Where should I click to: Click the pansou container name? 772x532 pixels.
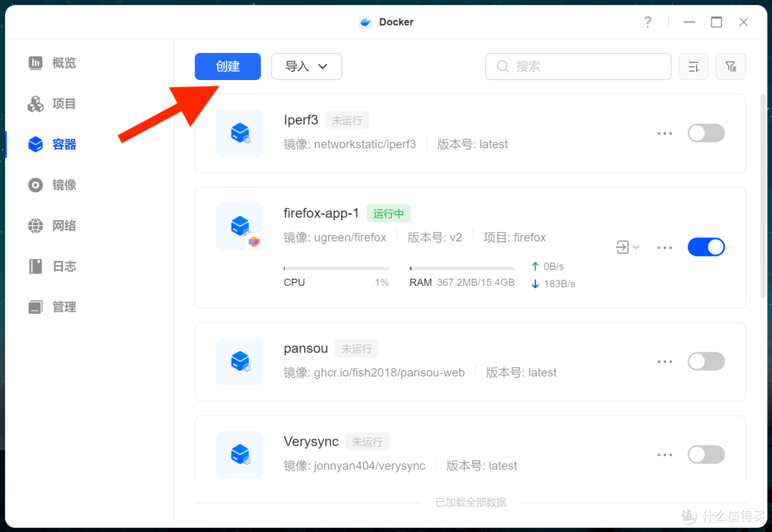coord(306,349)
